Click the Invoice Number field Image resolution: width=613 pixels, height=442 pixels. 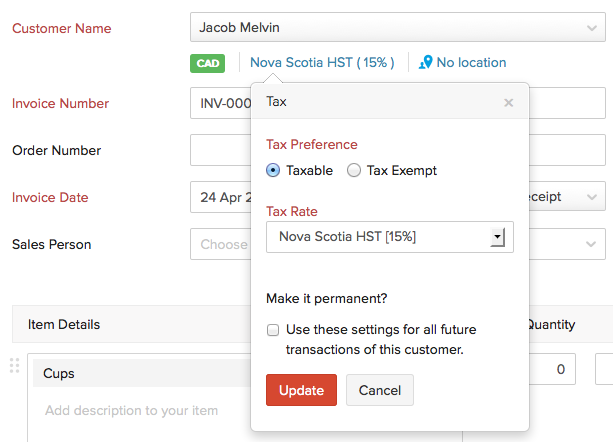click(219, 103)
